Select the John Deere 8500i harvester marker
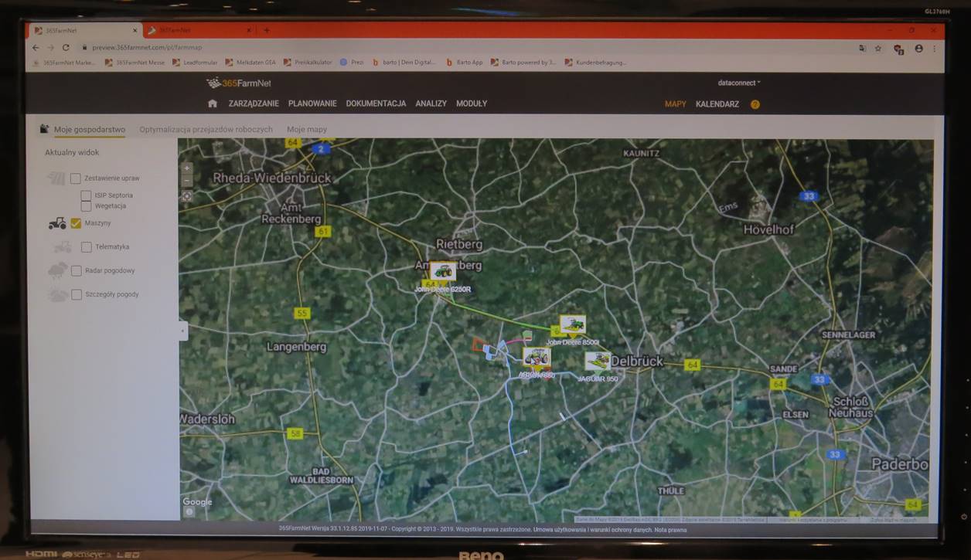The height and width of the screenshot is (560, 971). (573, 324)
